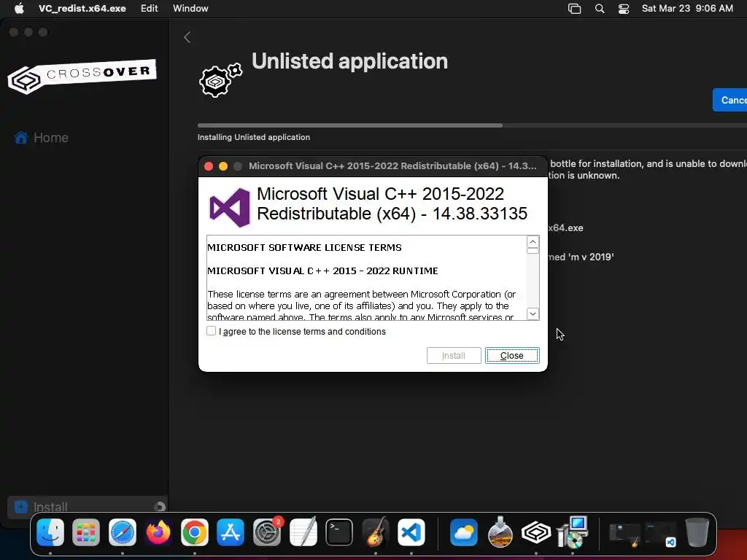Click 'Installing Unlisted application' status text
Screen dimensions: 747x560
[x=254, y=137]
